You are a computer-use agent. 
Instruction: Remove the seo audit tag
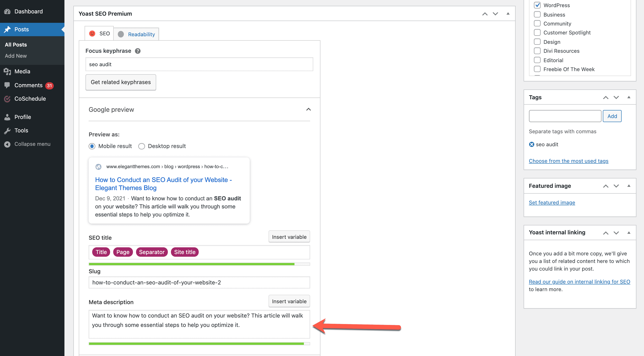pos(531,144)
